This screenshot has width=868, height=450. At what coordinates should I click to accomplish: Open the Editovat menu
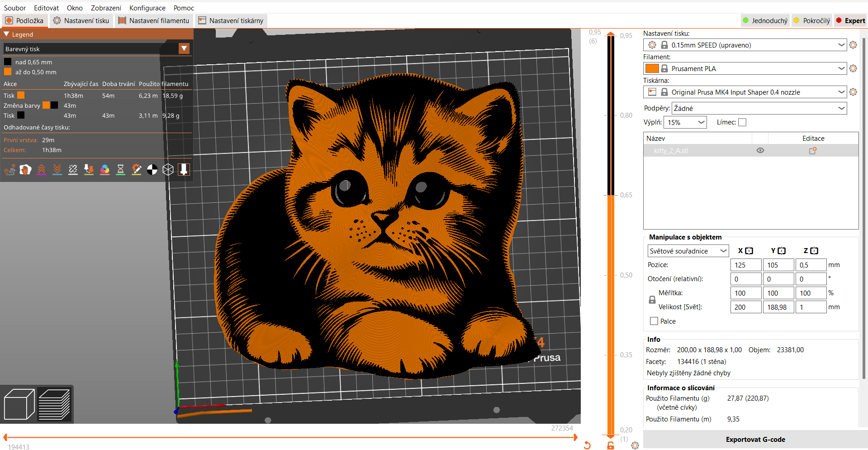pos(46,8)
